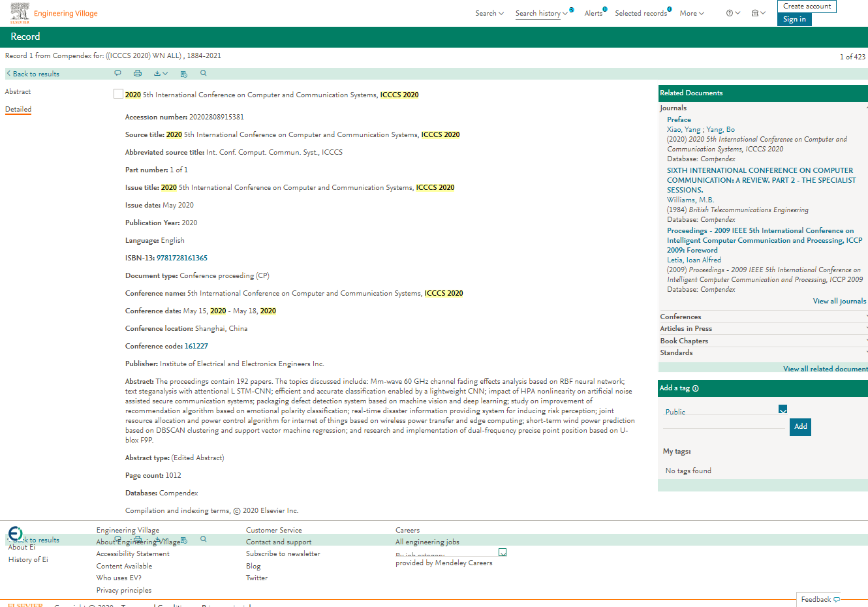Open Sixth International Conference on Computer Communication link

click(761, 180)
